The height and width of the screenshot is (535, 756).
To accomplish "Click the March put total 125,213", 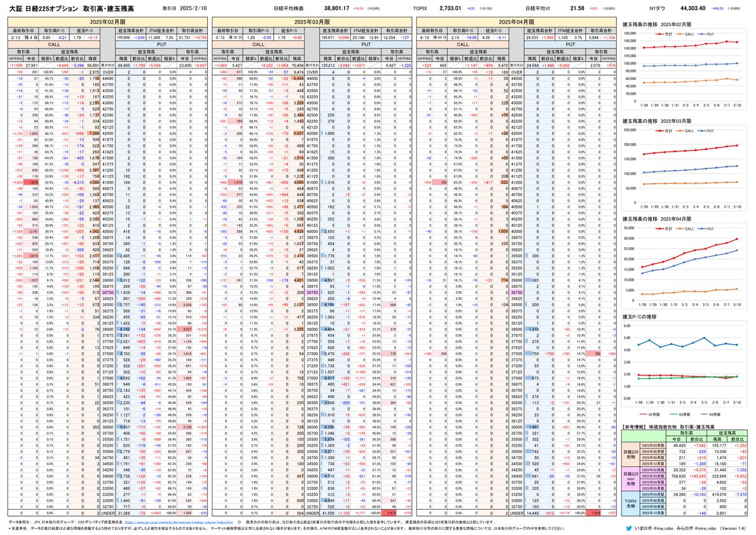I will [x=326, y=65].
